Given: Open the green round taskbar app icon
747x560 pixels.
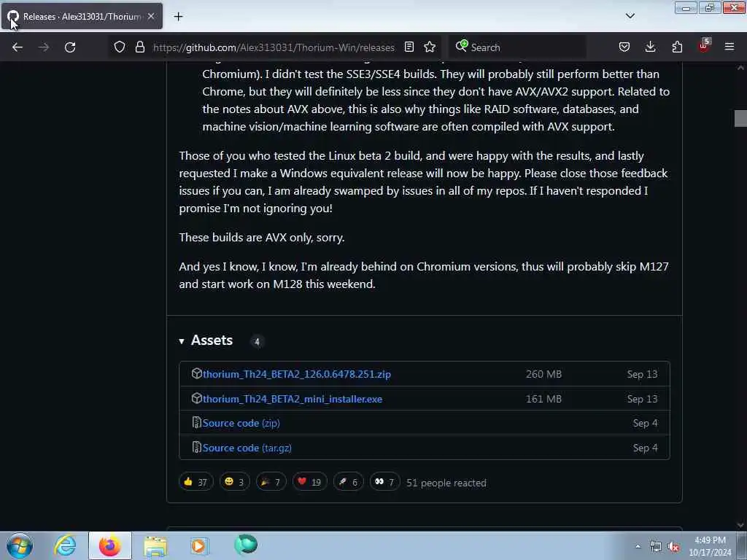Looking at the screenshot, I should (246, 545).
